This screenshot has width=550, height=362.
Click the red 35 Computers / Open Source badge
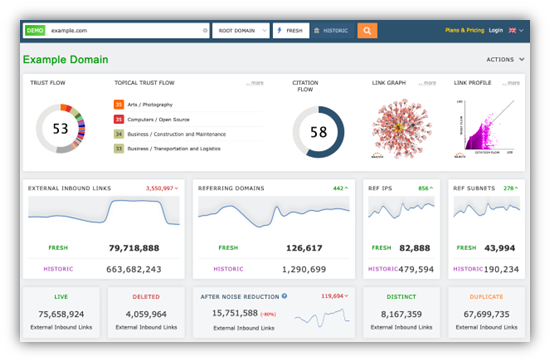[119, 119]
